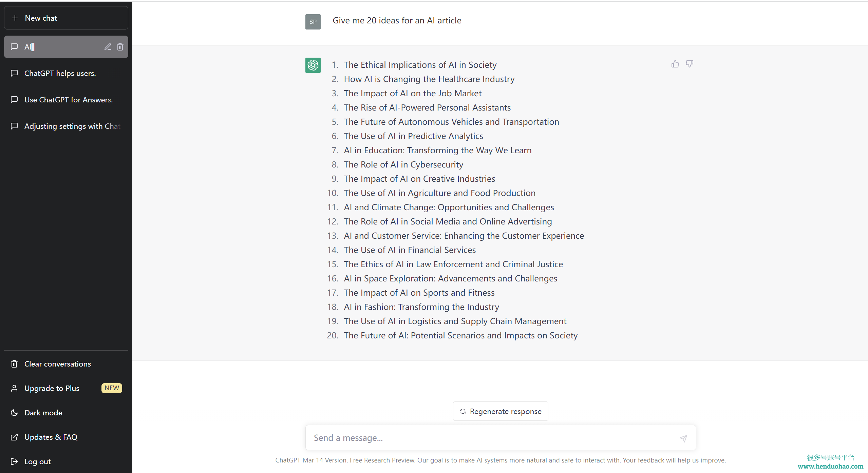Screen dimensions: 868x473
Task: Click 'AI in Space Exploration' list item
Action: (451, 278)
